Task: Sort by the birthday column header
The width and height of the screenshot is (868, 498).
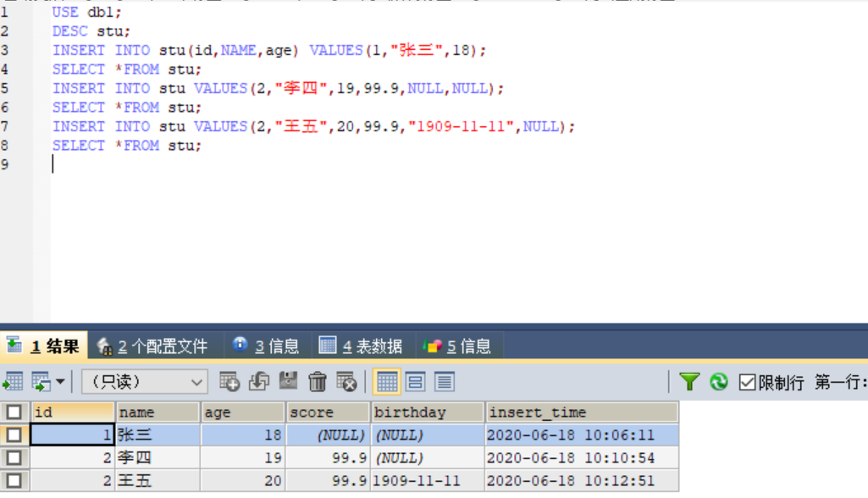Action: (x=428, y=412)
